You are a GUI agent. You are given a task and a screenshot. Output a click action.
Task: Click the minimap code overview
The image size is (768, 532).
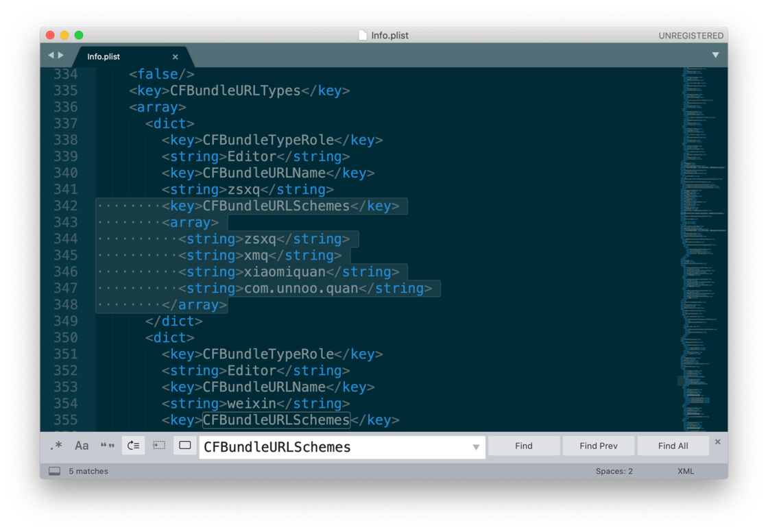click(x=703, y=250)
